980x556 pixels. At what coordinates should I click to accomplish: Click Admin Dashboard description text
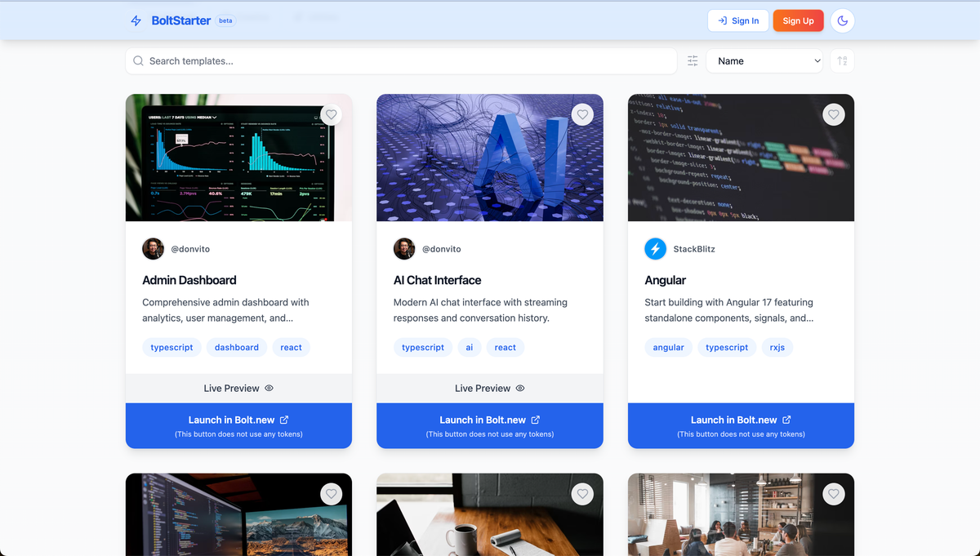[x=226, y=310]
